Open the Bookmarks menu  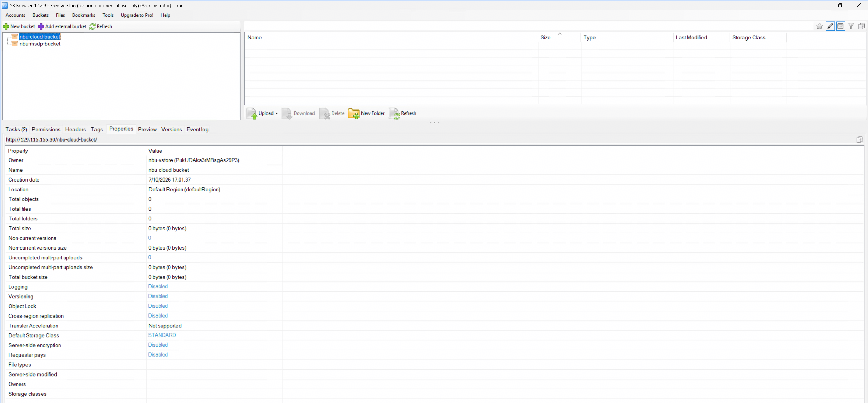[84, 15]
